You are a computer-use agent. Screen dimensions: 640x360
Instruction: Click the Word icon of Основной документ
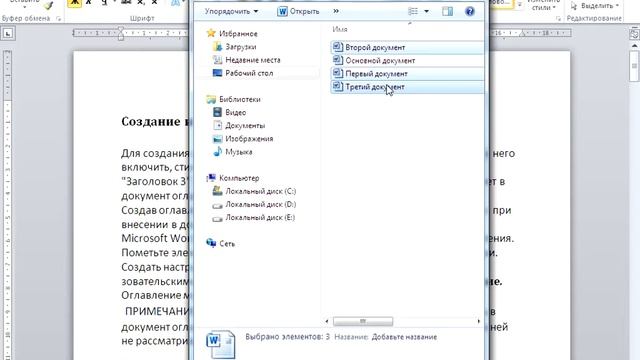pos(337,60)
